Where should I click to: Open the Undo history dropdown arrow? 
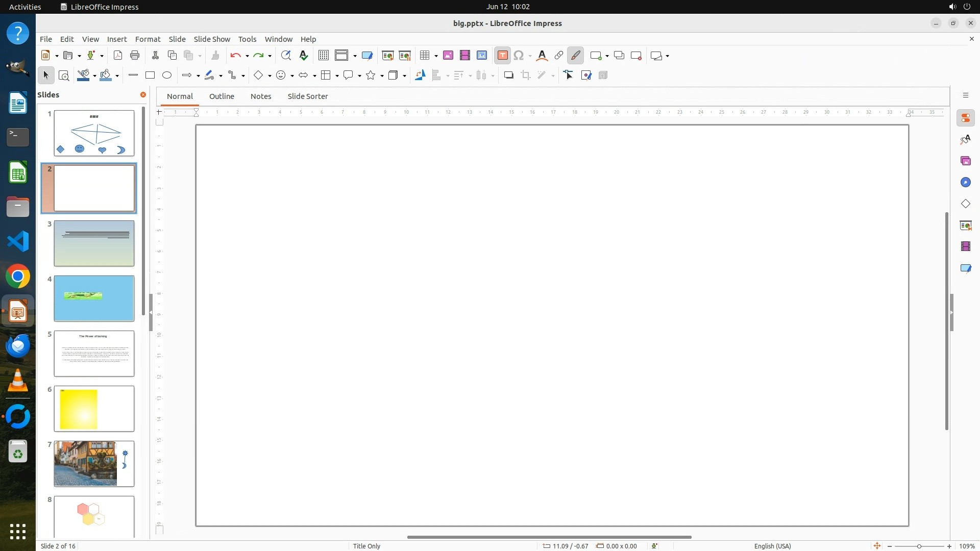247,56
